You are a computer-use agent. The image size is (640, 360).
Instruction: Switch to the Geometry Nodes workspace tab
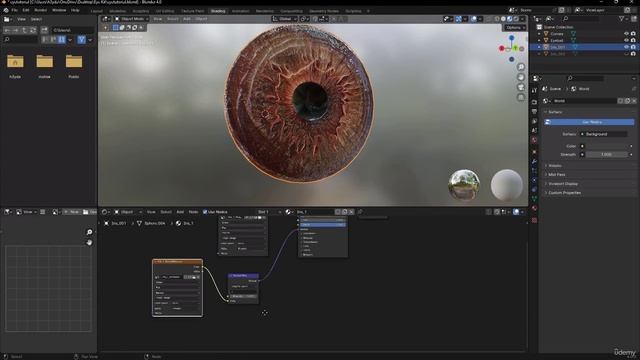[x=324, y=11]
